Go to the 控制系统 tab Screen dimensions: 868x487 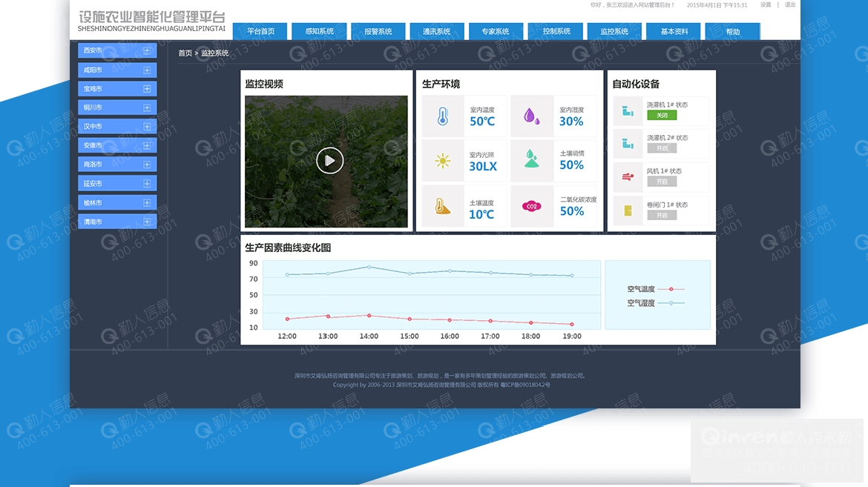[555, 32]
